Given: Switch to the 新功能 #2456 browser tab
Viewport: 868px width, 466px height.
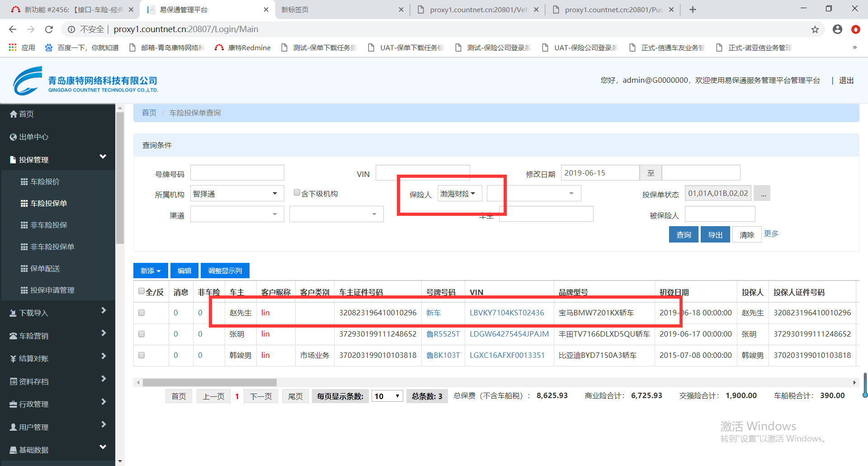Looking at the screenshot, I should (x=72, y=10).
